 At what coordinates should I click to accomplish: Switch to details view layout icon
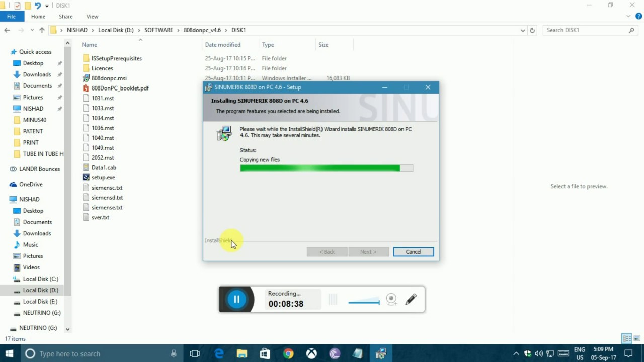627,338
